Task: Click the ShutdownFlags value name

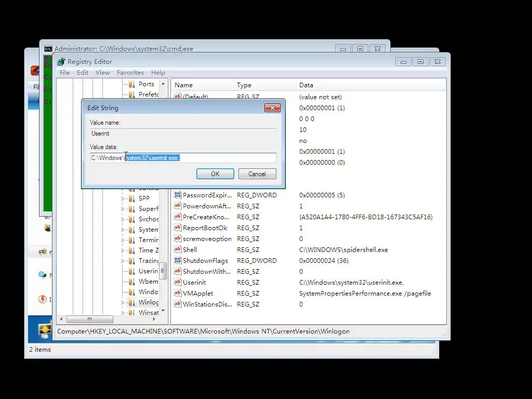Action: (205, 261)
